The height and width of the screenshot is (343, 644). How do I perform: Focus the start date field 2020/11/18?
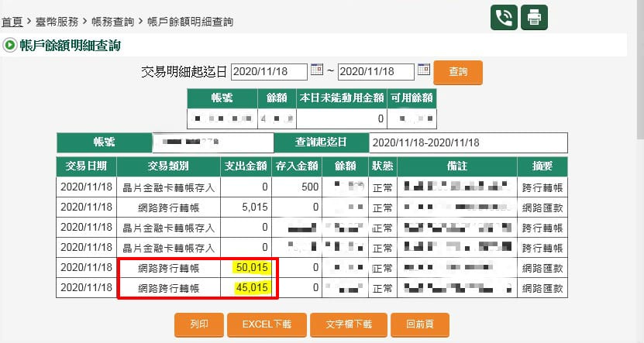(269, 72)
